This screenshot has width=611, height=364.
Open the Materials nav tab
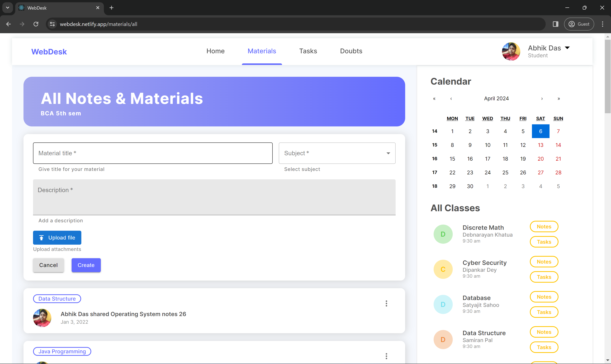(262, 51)
